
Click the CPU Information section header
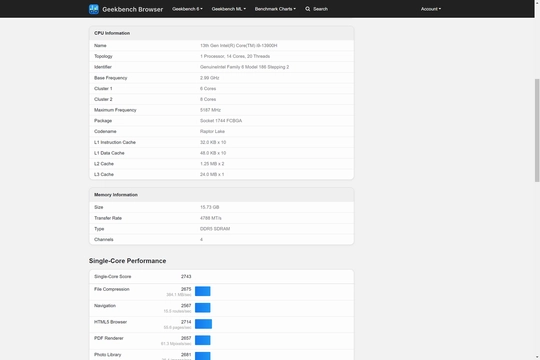click(x=221, y=33)
